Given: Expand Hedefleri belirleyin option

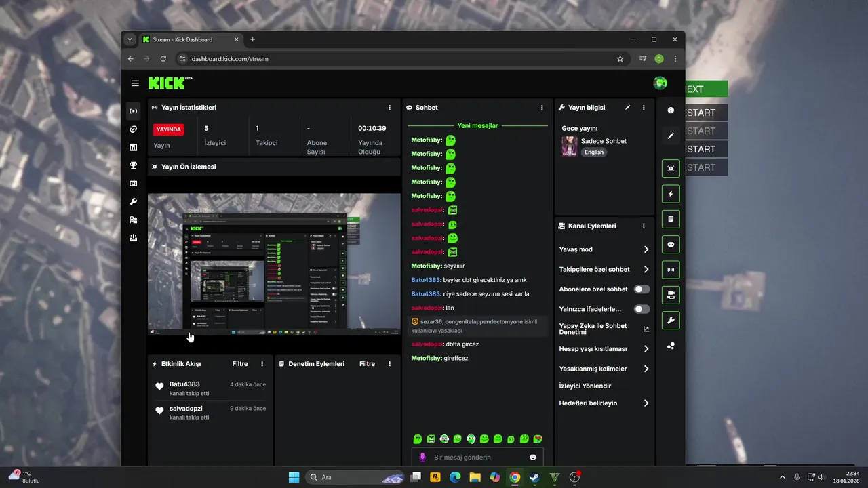Looking at the screenshot, I should click(x=604, y=403).
